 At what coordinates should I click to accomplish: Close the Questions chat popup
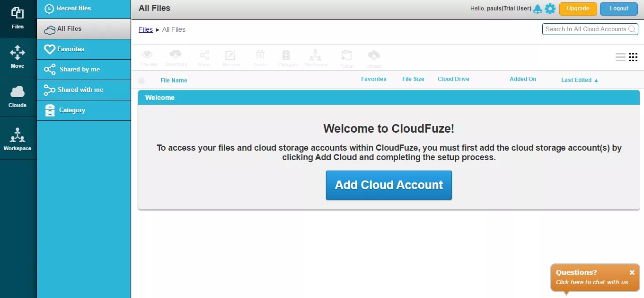tap(632, 272)
